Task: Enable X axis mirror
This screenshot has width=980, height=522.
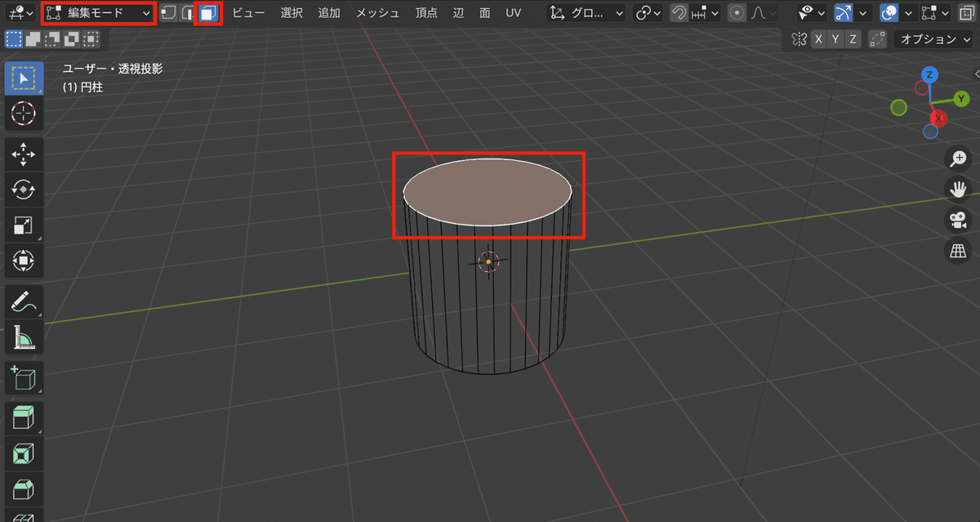Action: point(818,39)
